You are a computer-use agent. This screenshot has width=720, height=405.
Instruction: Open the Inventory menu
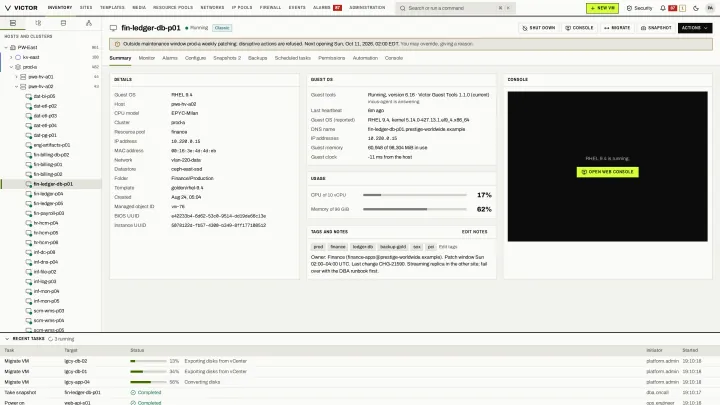coord(60,8)
